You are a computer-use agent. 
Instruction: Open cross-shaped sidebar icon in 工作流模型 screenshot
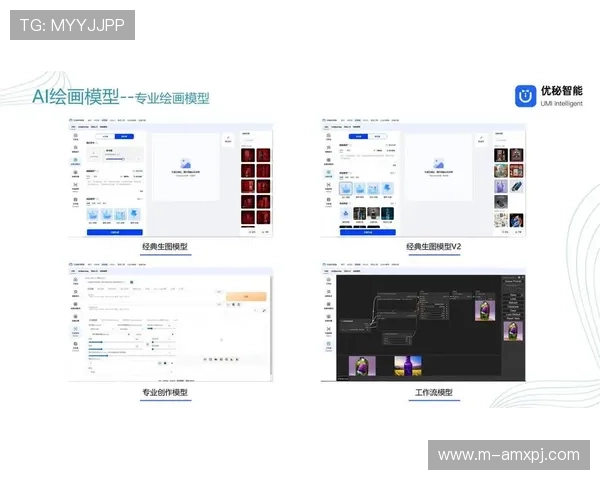tap(329, 330)
